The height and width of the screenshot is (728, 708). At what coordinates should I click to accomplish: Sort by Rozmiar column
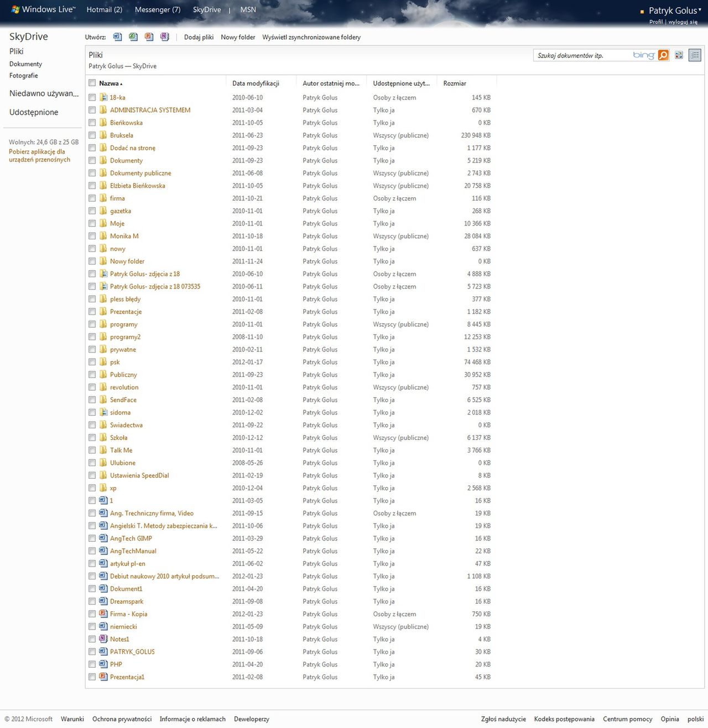(455, 83)
